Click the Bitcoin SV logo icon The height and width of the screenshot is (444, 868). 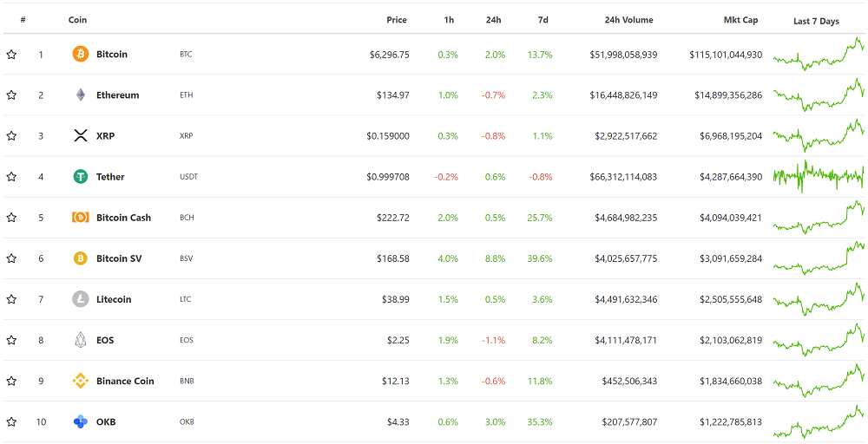(80, 258)
